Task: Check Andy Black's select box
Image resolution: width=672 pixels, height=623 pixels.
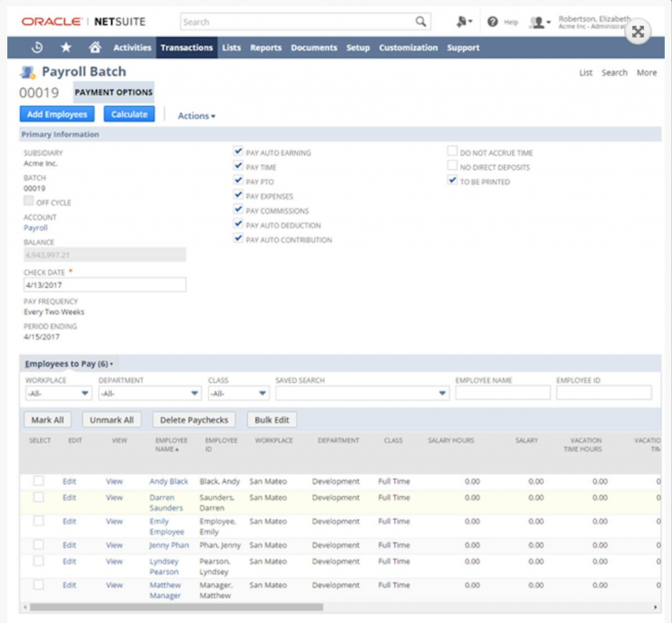Action: [x=38, y=481]
